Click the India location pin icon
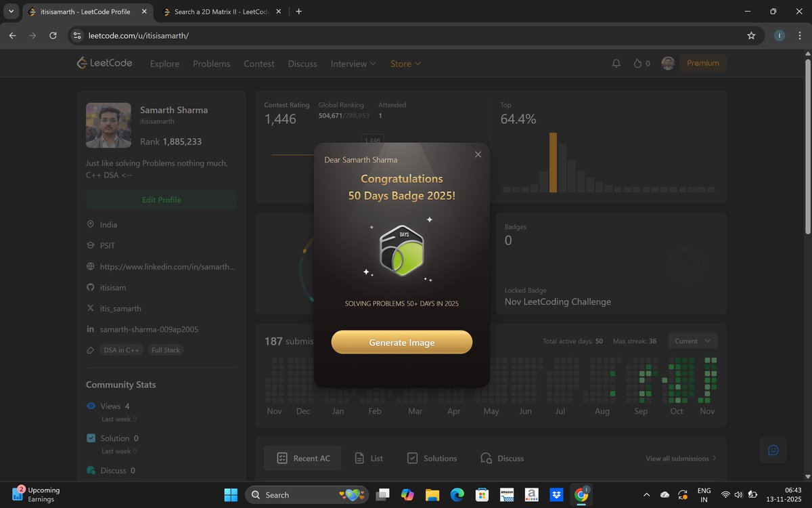Viewport: 812px width, 508px height. point(91,224)
